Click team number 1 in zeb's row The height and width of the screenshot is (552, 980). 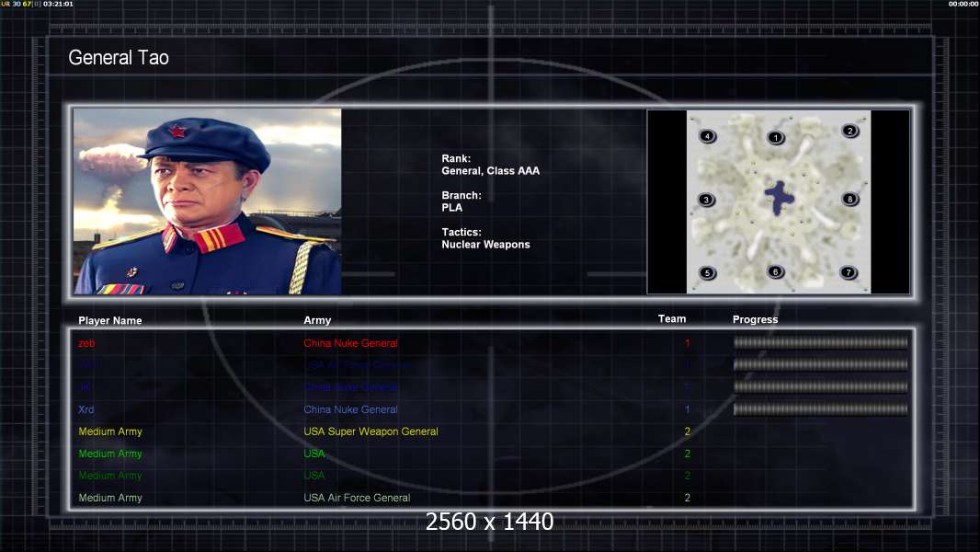tap(687, 343)
